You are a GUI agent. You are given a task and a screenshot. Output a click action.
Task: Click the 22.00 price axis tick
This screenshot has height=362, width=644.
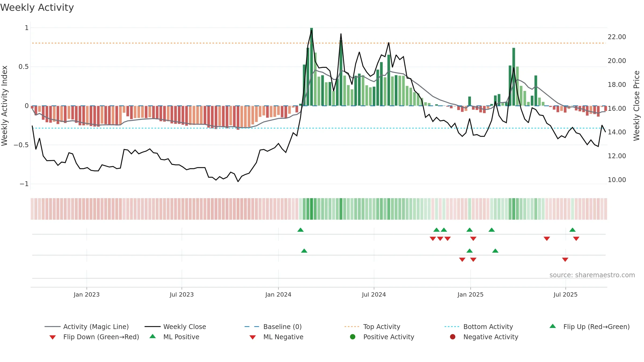point(617,37)
